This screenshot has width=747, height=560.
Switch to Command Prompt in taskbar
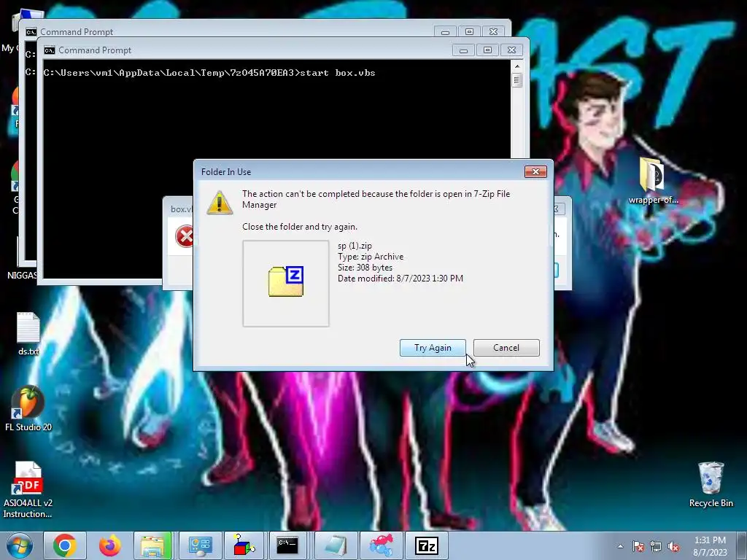287,545
